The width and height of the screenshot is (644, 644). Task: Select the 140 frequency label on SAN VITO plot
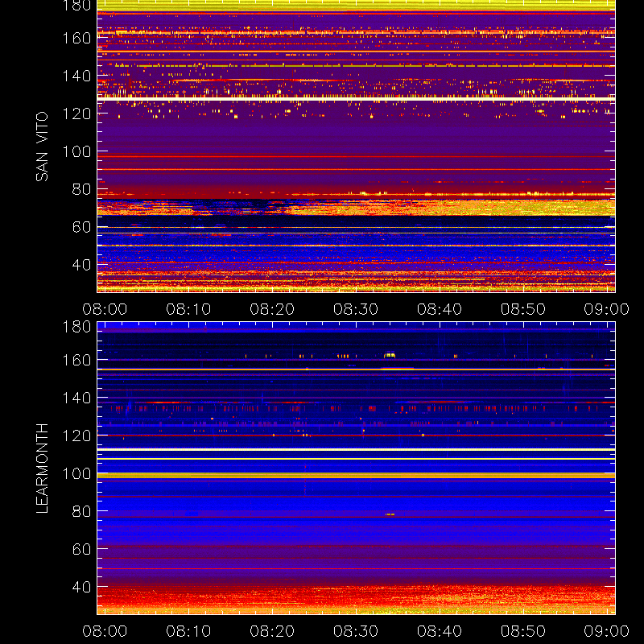click(x=76, y=76)
